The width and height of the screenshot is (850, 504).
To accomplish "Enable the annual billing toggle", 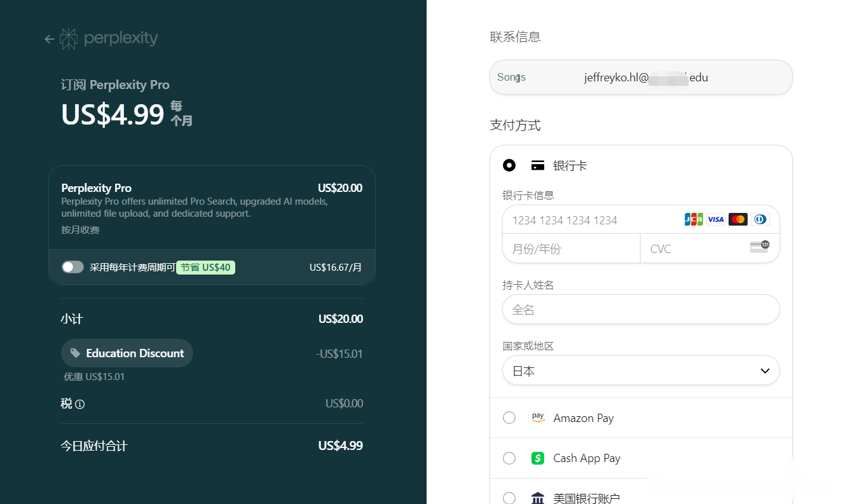I will coord(72,267).
